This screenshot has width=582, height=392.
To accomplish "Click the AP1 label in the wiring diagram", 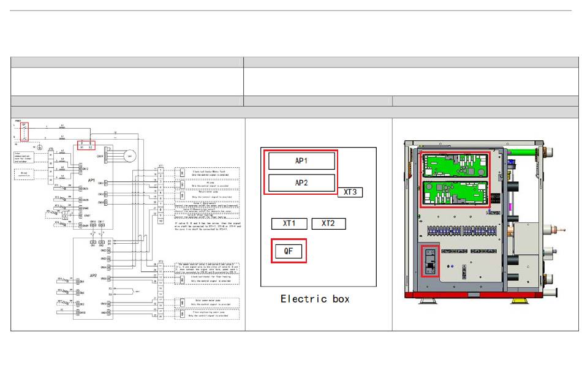I will [91, 181].
